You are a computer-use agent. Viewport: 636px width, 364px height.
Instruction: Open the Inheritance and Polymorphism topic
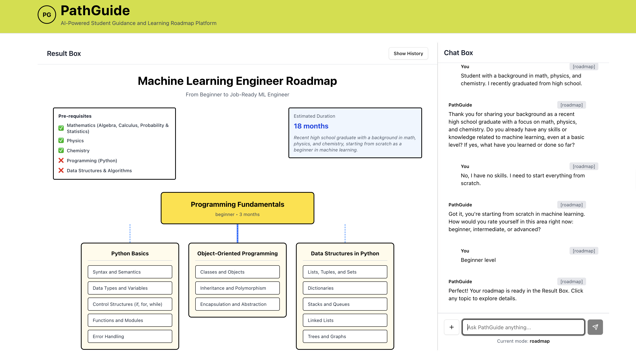point(237,288)
